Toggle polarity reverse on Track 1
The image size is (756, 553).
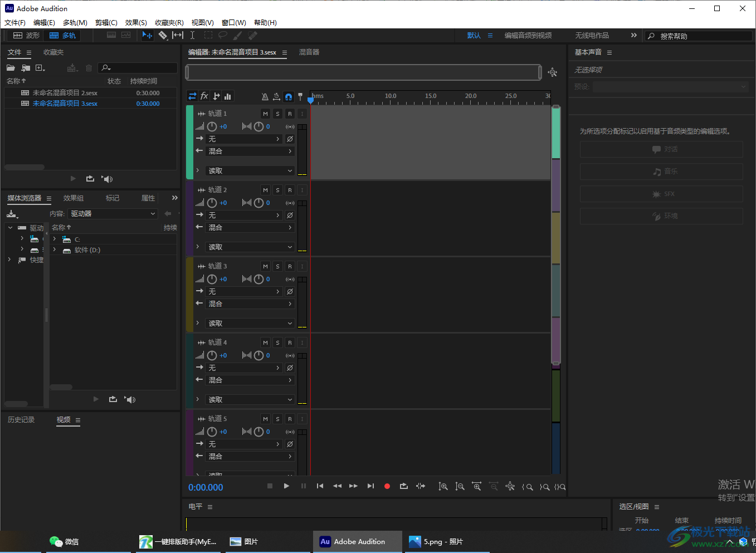click(290, 139)
